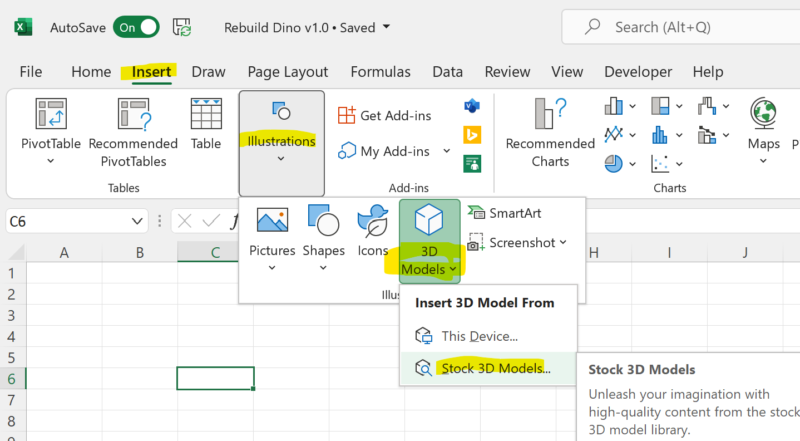The width and height of the screenshot is (800, 441).
Task: Click Insert Combo Chart icon
Action: [x=707, y=135]
